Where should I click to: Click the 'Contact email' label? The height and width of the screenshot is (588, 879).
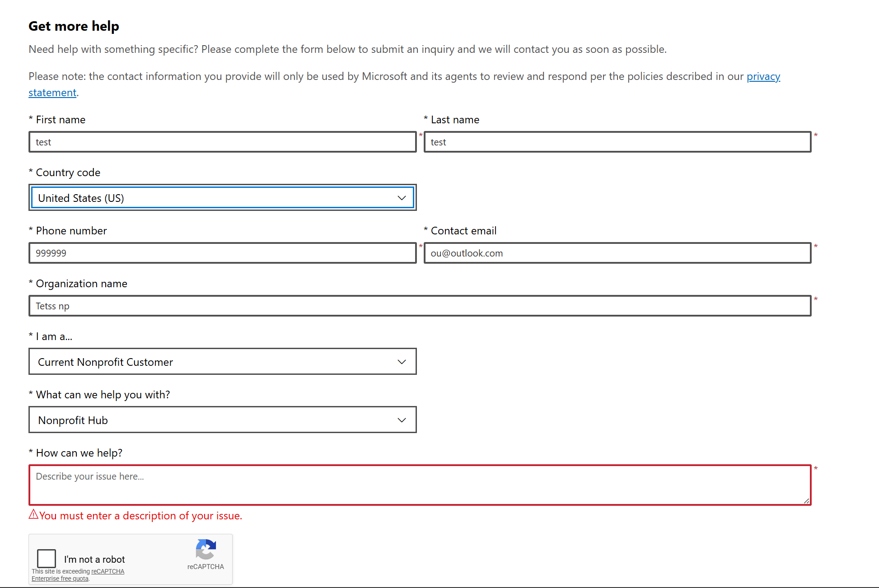click(x=463, y=231)
